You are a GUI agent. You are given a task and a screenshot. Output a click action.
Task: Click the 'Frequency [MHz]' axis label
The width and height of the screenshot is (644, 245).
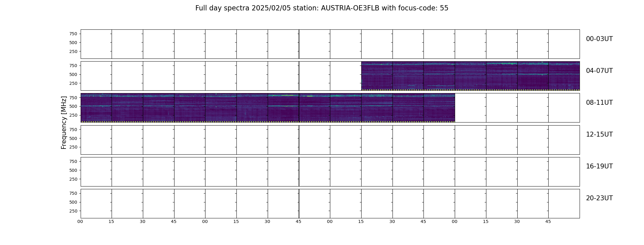[x=64, y=123]
